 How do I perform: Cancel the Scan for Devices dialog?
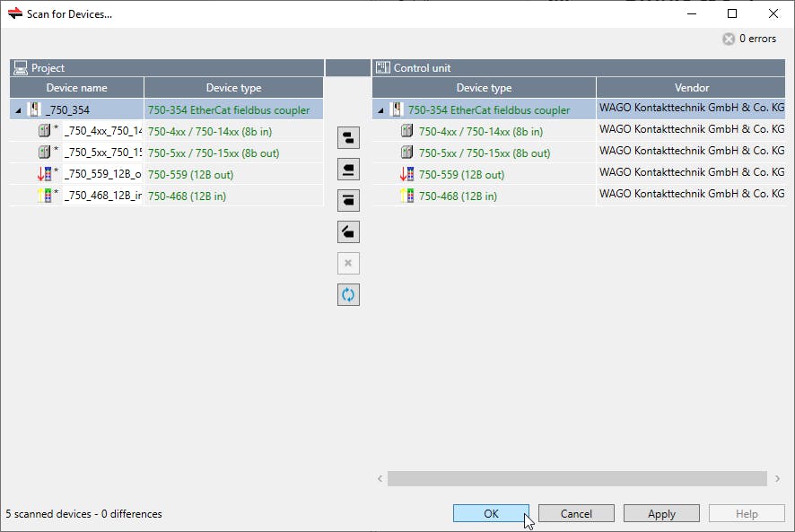pyautogui.click(x=576, y=513)
